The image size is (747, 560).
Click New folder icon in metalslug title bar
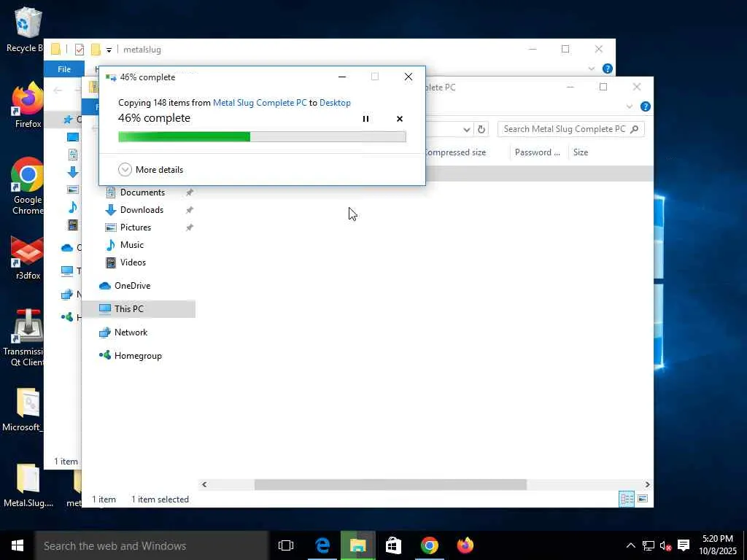(x=96, y=50)
